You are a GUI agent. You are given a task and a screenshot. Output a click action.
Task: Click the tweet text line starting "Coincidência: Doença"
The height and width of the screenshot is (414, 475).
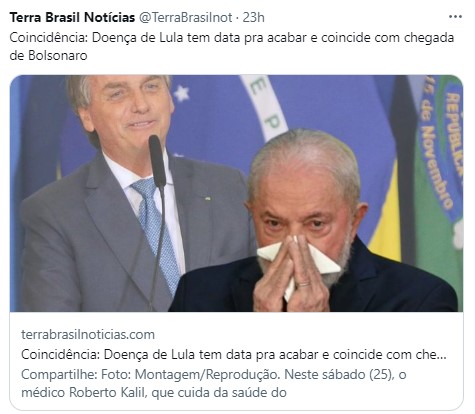click(232, 38)
